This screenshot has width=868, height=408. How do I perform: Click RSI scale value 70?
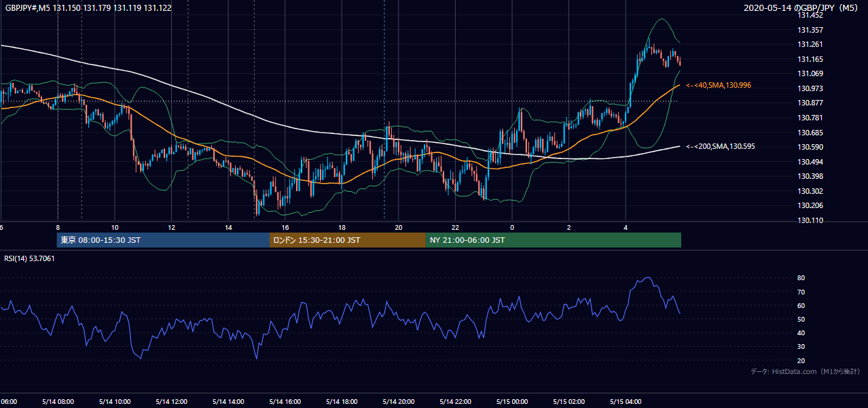tap(801, 292)
